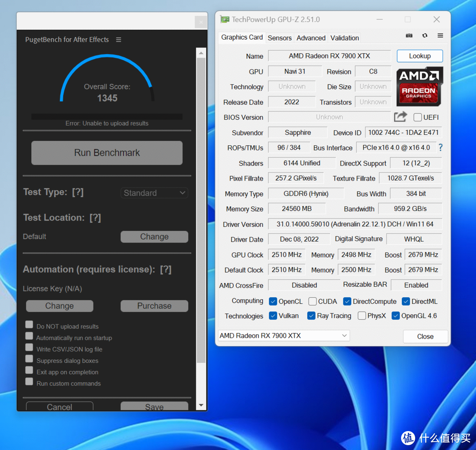The width and height of the screenshot is (476, 450).
Task: Click the Test Location help [?] marker
Action: (x=95, y=218)
